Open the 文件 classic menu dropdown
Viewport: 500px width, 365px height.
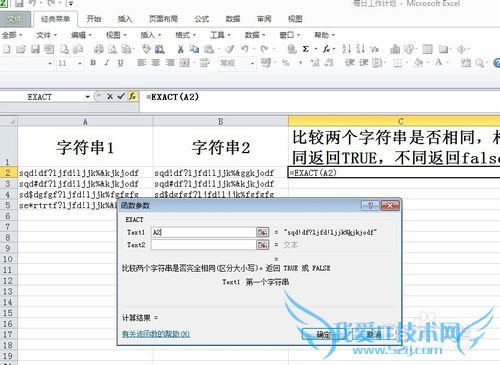(47, 35)
